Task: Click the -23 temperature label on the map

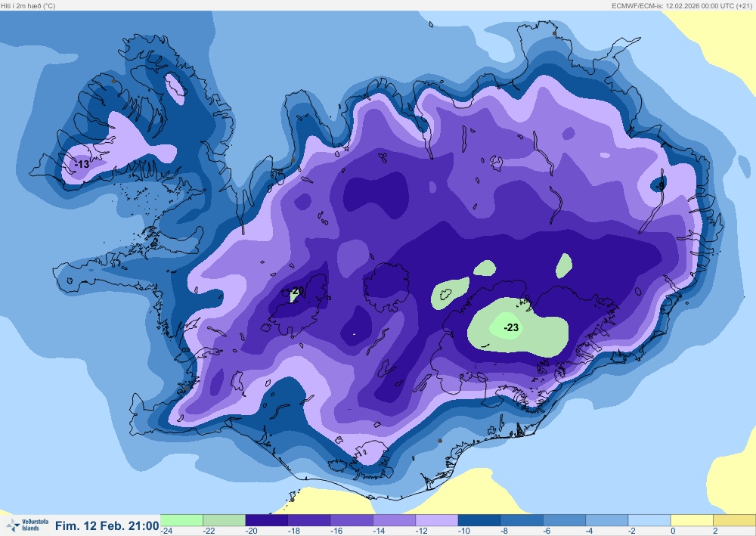Action: point(511,328)
